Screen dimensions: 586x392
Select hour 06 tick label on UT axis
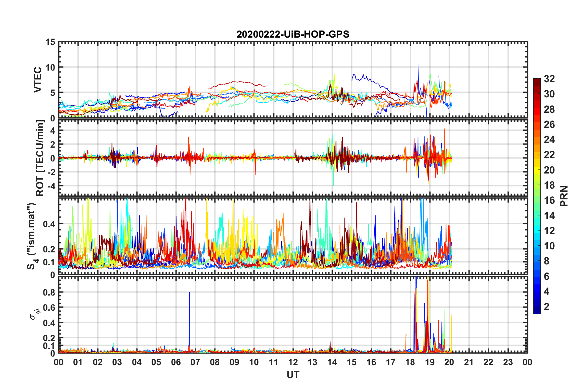point(176,362)
